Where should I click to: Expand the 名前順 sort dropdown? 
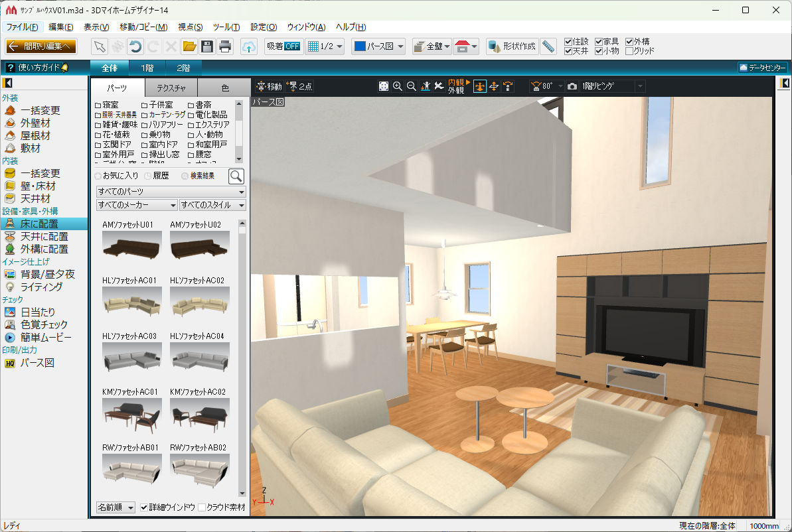pos(116,507)
